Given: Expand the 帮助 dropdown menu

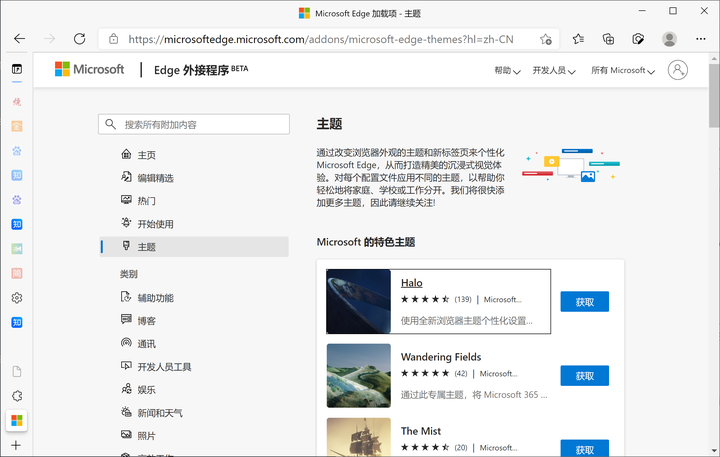Looking at the screenshot, I should click(507, 70).
